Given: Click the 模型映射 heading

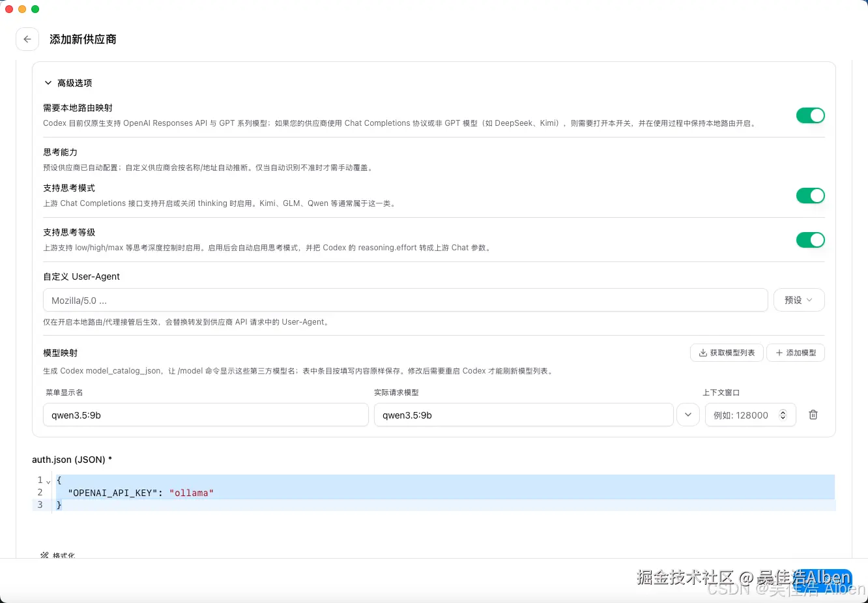Looking at the screenshot, I should [61, 353].
